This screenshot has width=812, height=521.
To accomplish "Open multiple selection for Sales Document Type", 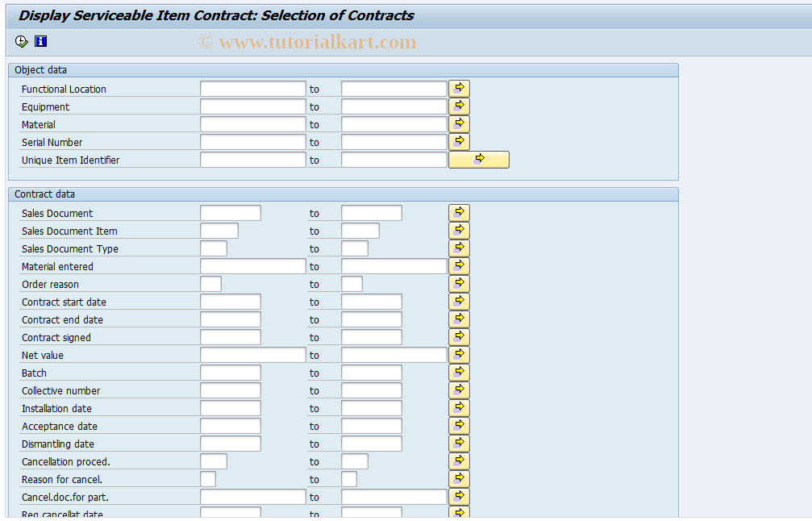I will click(x=458, y=248).
